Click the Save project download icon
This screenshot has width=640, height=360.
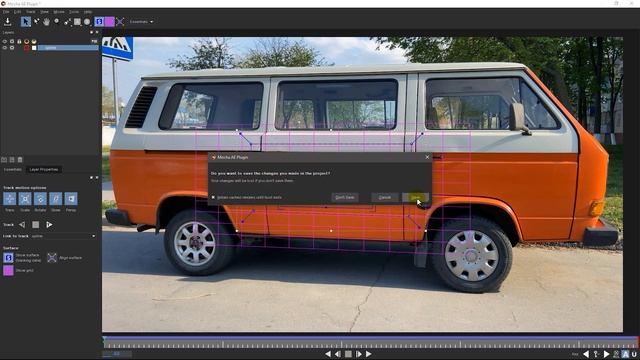pos(7,21)
